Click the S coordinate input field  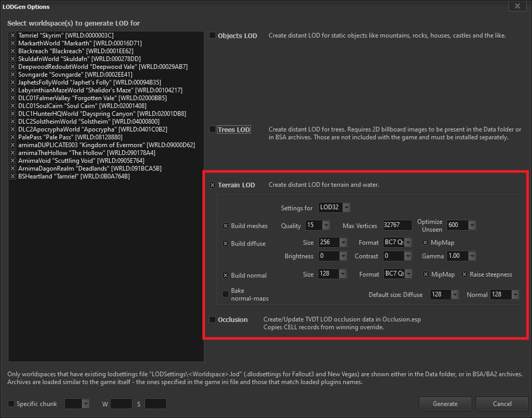click(x=155, y=404)
